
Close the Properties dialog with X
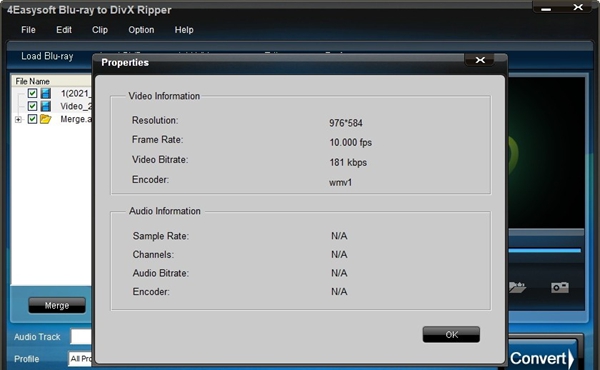click(x=480, y=60)
